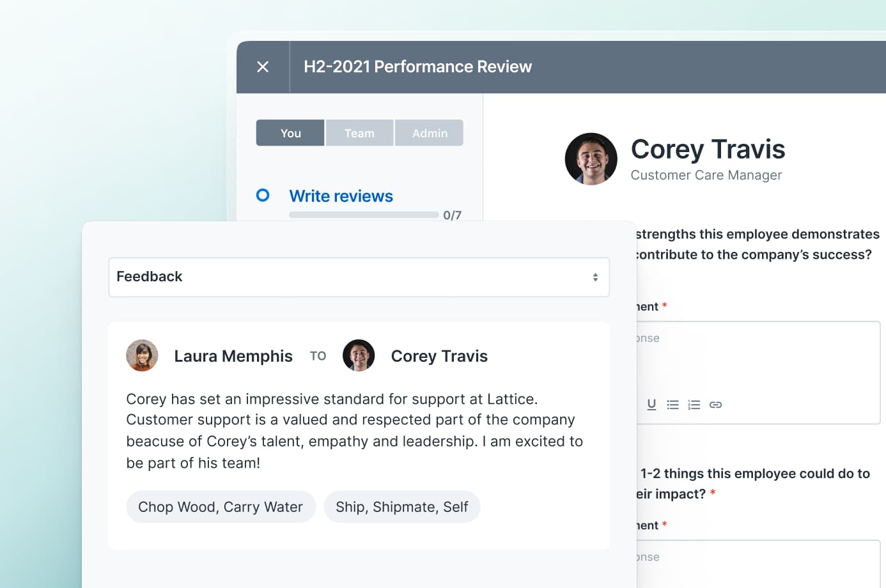
Task: Switch to the Team tab
Action: pos(359,133)
